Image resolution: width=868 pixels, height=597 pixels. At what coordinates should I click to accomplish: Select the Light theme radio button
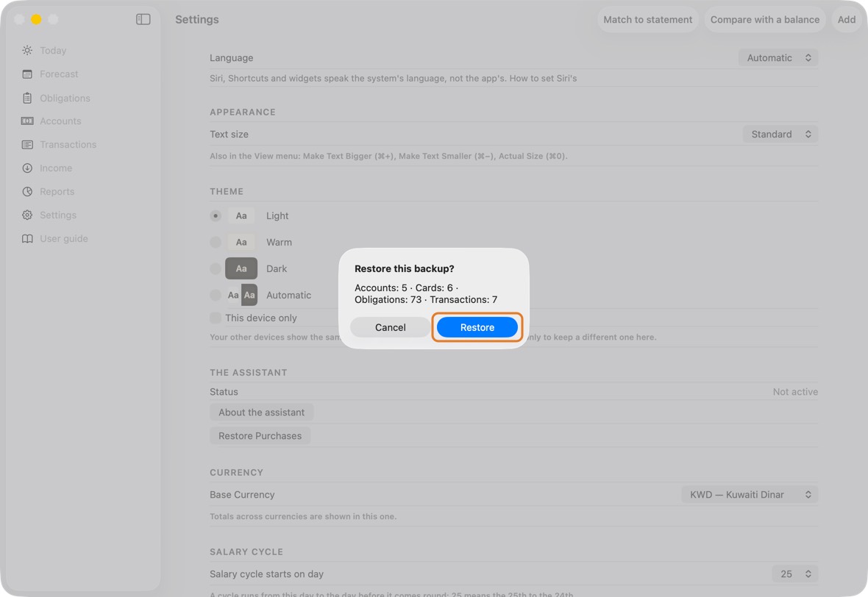click(x=216, y=215)
